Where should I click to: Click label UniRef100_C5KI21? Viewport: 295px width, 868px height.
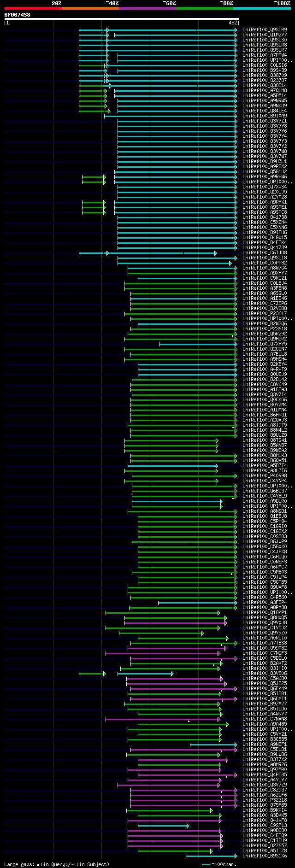(265, 278)
